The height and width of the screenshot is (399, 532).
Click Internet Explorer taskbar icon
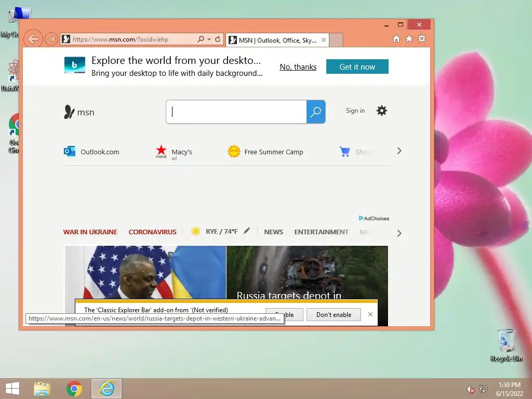pos(107,389)
